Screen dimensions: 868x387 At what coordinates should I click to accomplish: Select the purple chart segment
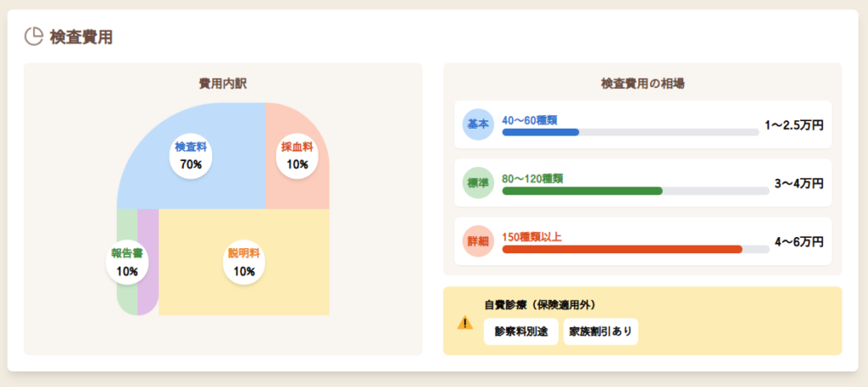coord(147,262)
